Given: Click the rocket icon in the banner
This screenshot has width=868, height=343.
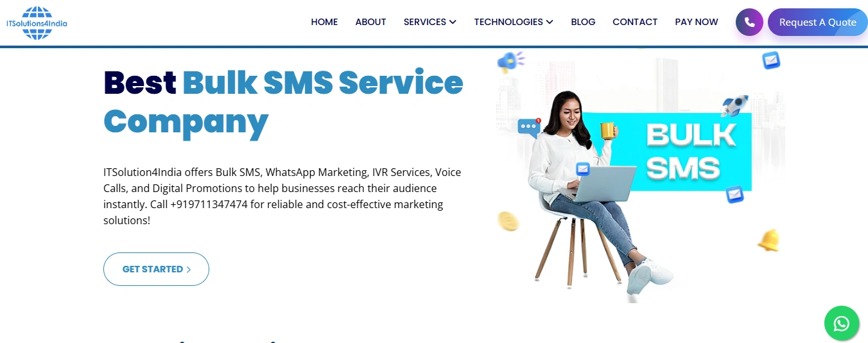Looking at the screenshot, I should pyautogui.click(x=734, y=105).
